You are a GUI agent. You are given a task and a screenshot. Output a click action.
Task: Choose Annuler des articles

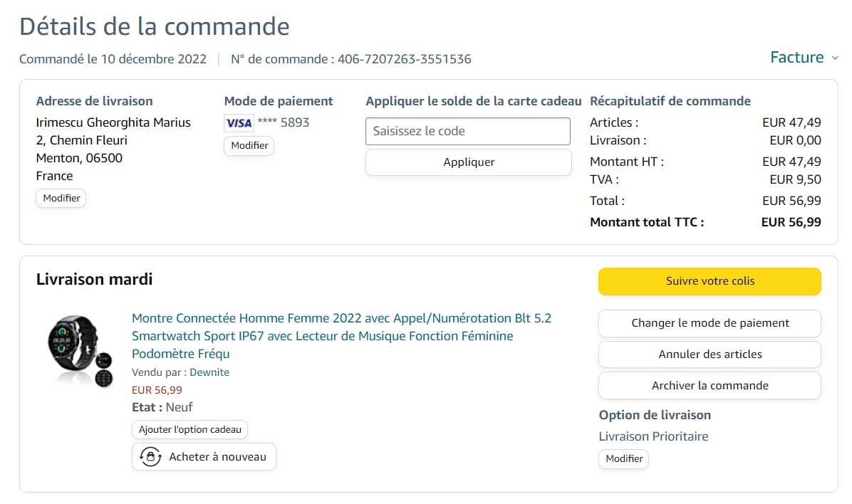tap(710, 355)
